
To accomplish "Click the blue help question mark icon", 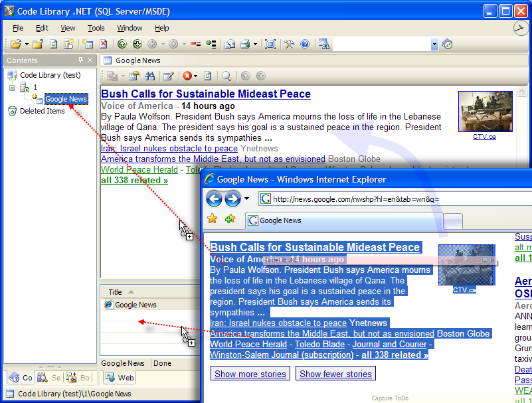I will pyautogui.click(x=305, y=44).
